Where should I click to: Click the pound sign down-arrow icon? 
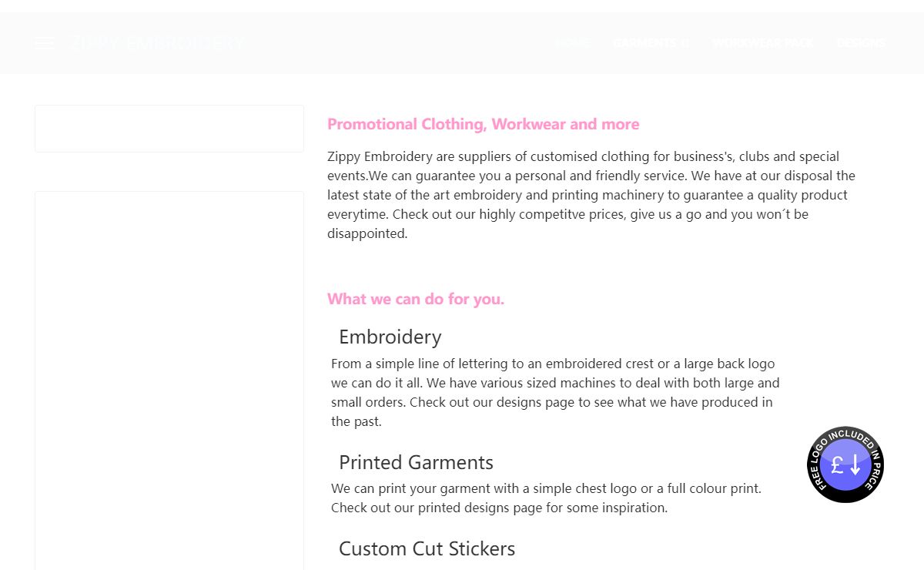click(x=845, y=465)
